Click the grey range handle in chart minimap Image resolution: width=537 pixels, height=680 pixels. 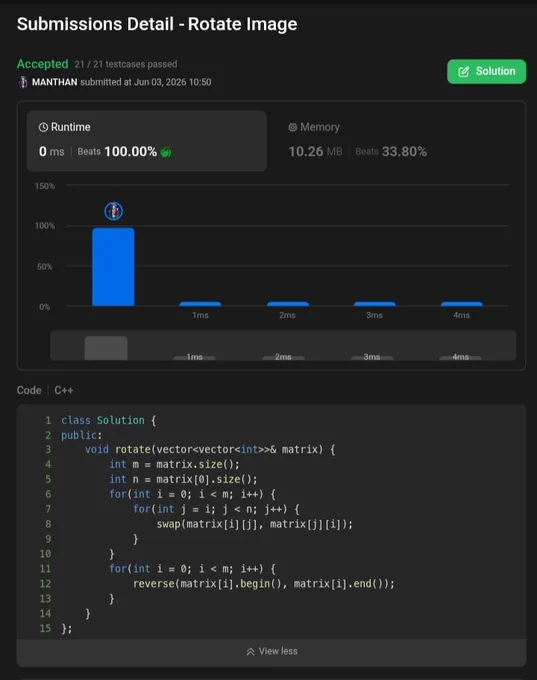[x=106, y=348]
